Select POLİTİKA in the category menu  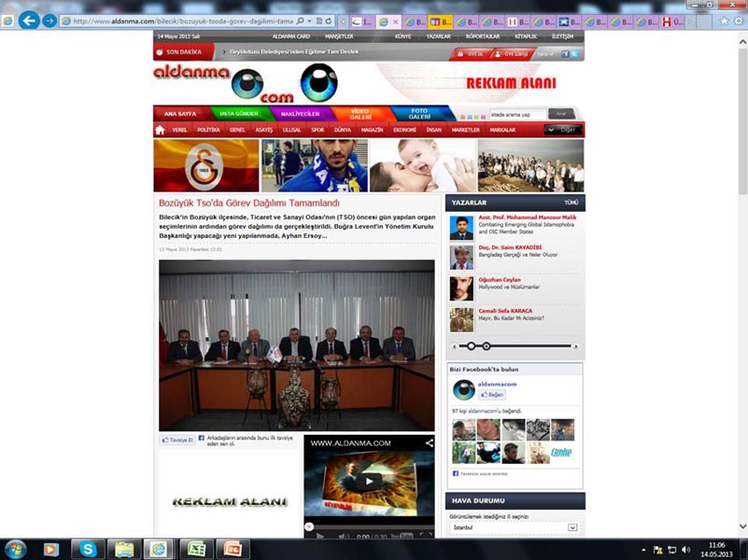point(208,130)
